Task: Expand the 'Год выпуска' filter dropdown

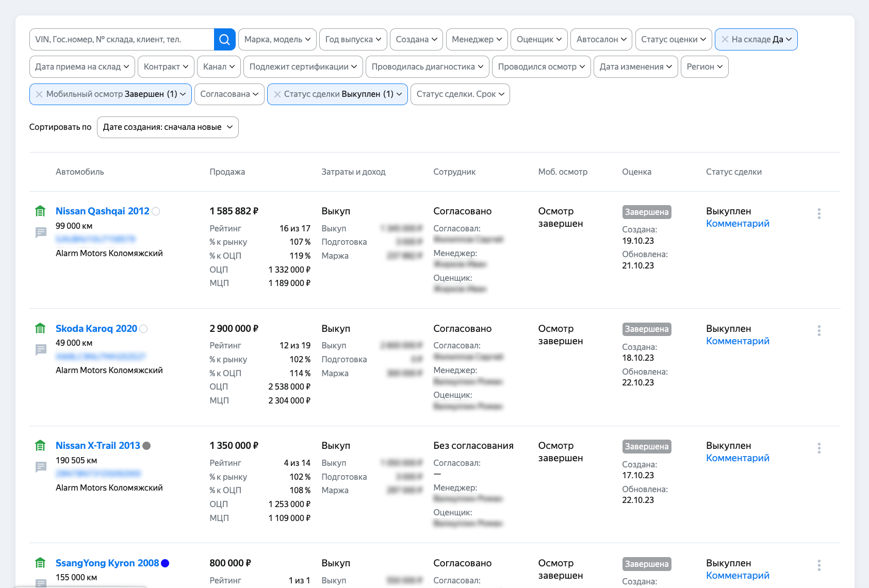Action: tap(353, 39)
